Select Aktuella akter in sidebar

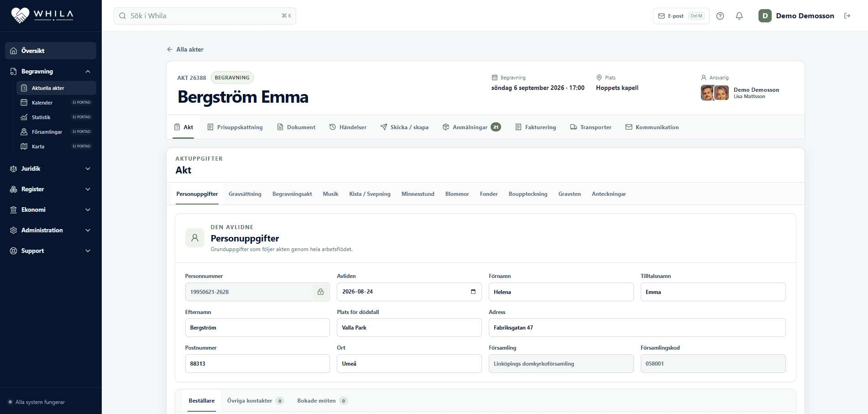[56, 88]
